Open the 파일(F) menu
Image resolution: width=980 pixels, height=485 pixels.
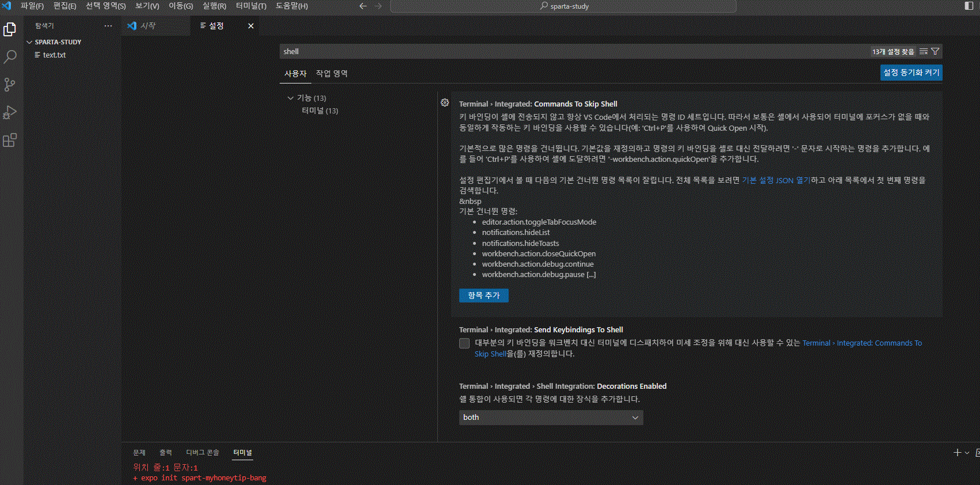click(x=32, y=6)
